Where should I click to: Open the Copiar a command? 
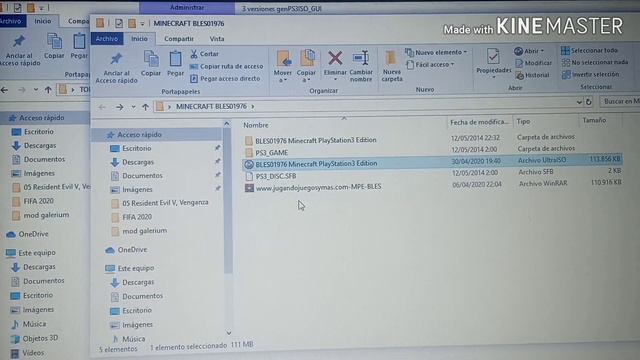pyautogui.click(x=307, y=66)
